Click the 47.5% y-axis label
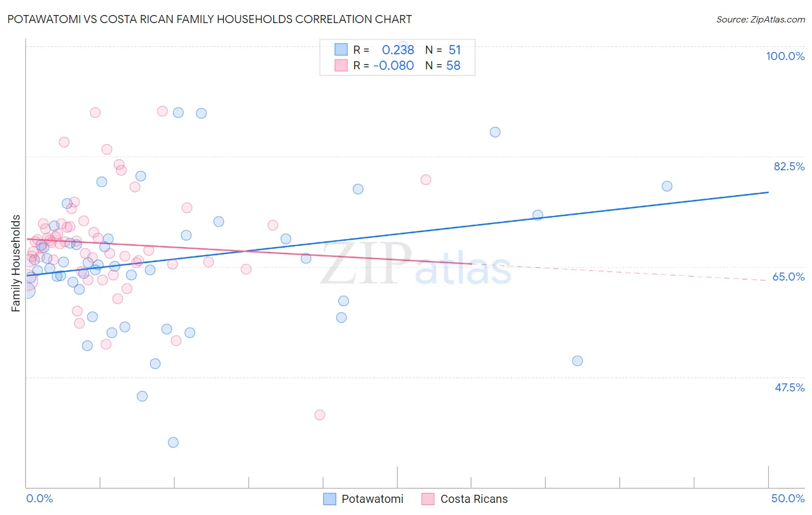This screenshot has width=812, height=515. click(x=789, y=387)
